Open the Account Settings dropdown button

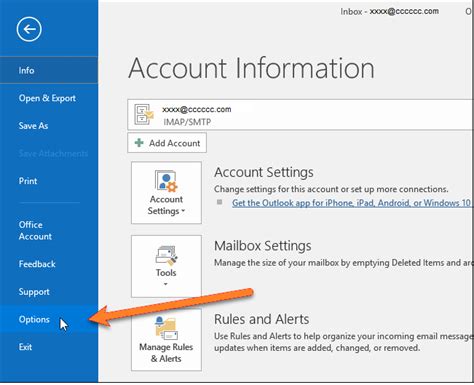click(166, 193)
